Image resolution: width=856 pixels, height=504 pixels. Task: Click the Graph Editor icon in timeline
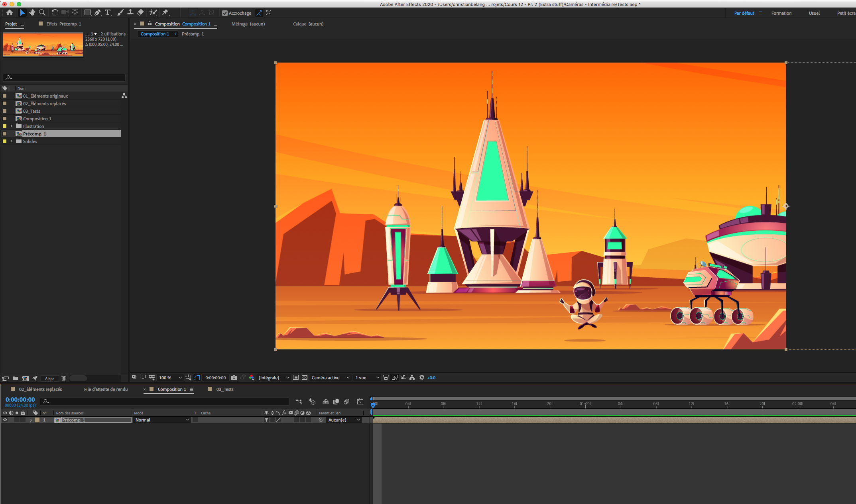point(360,402)
